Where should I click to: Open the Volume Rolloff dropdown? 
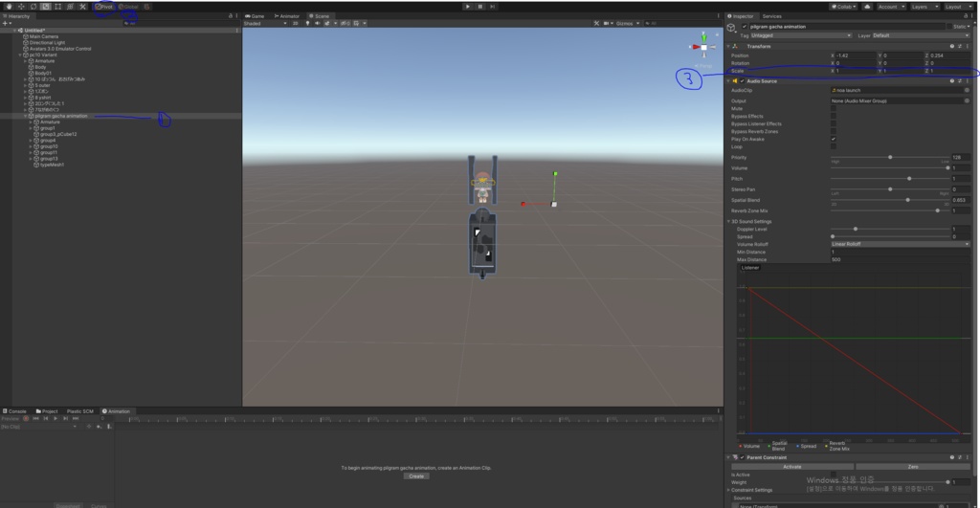point(900,244)
